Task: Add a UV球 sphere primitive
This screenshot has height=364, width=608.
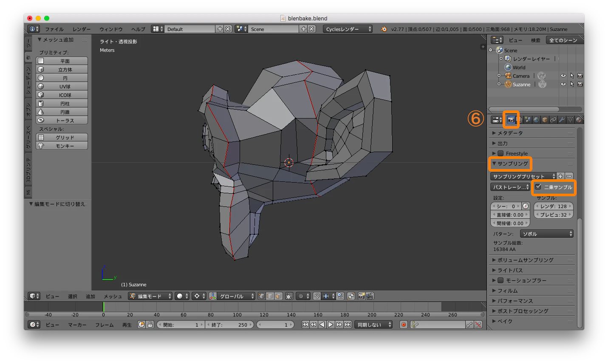Action: coord(62,86)
